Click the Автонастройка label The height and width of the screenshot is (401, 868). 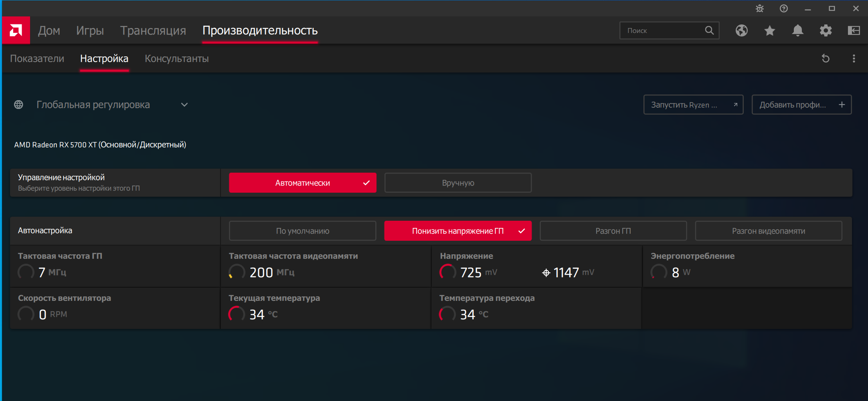[45, 230]
